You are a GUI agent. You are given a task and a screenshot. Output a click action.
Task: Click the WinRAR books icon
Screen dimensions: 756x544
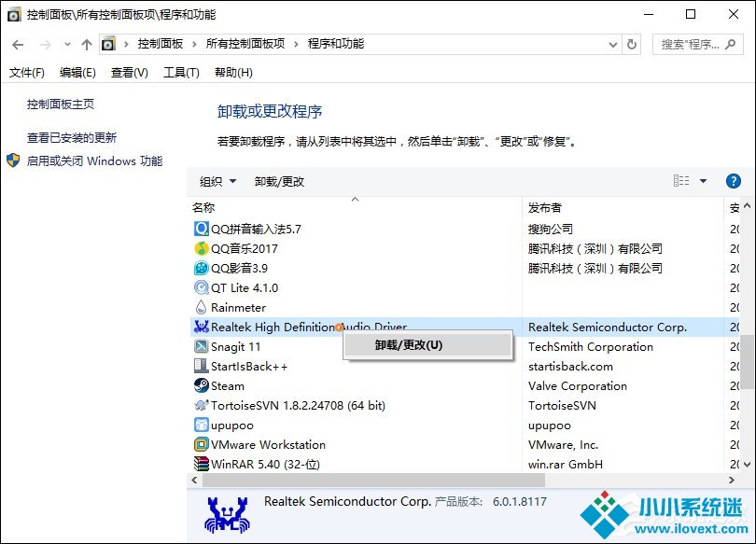pos(201,464)
